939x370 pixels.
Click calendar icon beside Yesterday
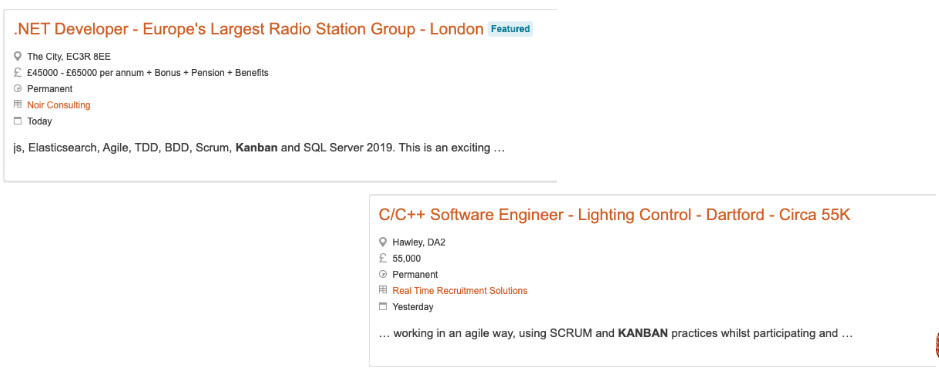383,307
